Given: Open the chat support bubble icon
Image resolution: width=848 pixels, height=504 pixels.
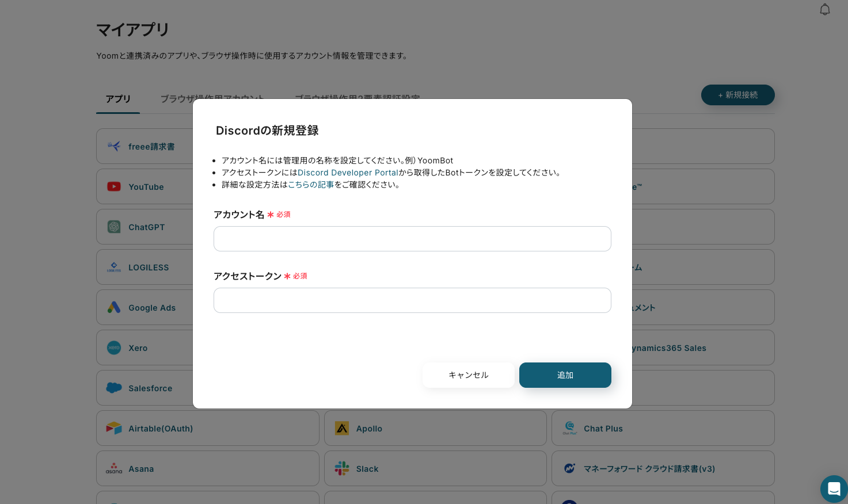Looking at the screenshot, I should pos(834,489).
